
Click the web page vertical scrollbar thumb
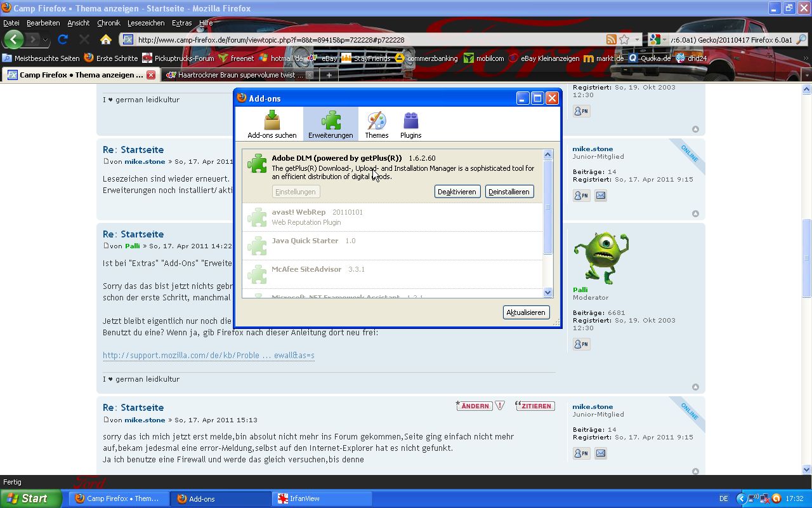pyautogui.click(x=807, y=258)
